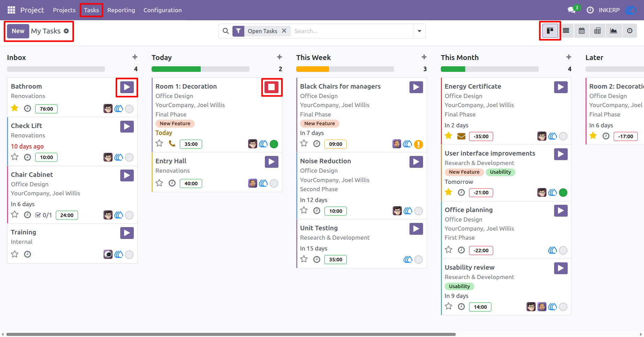Open the email activity on Energy Certificate
The width and height of the screenshot is (644, 337).
461,136
